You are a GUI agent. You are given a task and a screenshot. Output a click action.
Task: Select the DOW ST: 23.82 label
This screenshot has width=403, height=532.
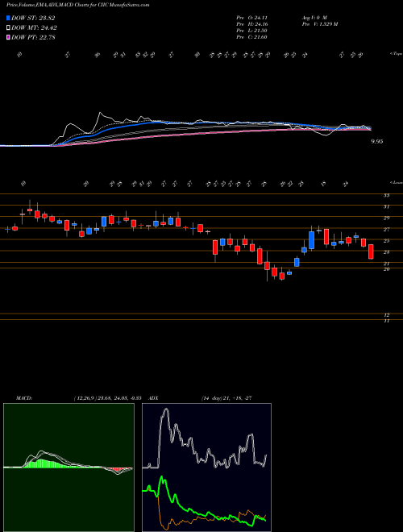click(x=33, y=18)
